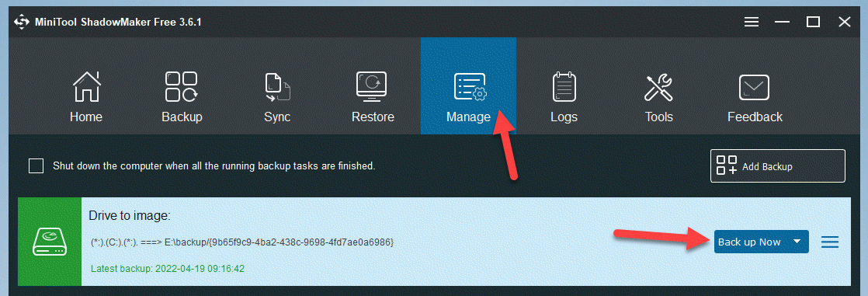Open the title bar menu icon

tap(752, 23)
